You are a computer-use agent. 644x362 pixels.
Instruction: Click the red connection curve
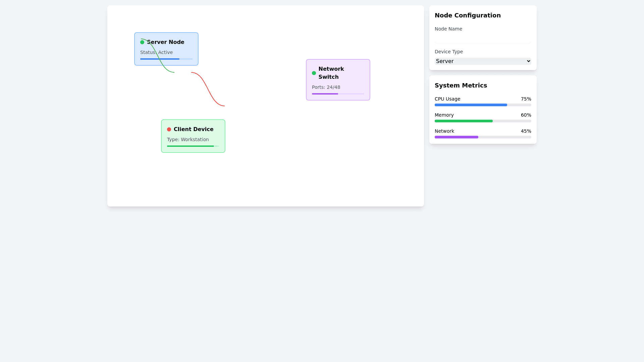click(x=208, y=89)
